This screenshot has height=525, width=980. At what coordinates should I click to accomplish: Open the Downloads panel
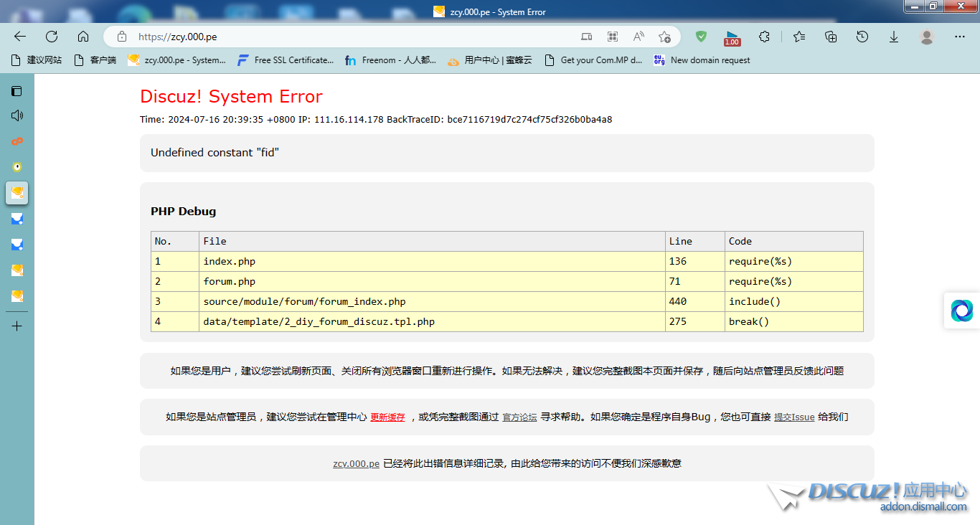click(x=894, y=37)
